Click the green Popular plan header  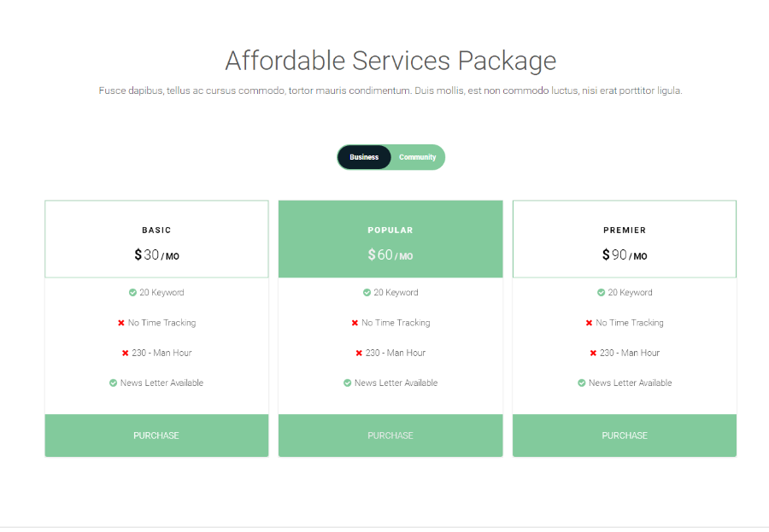tap(390, 239)
